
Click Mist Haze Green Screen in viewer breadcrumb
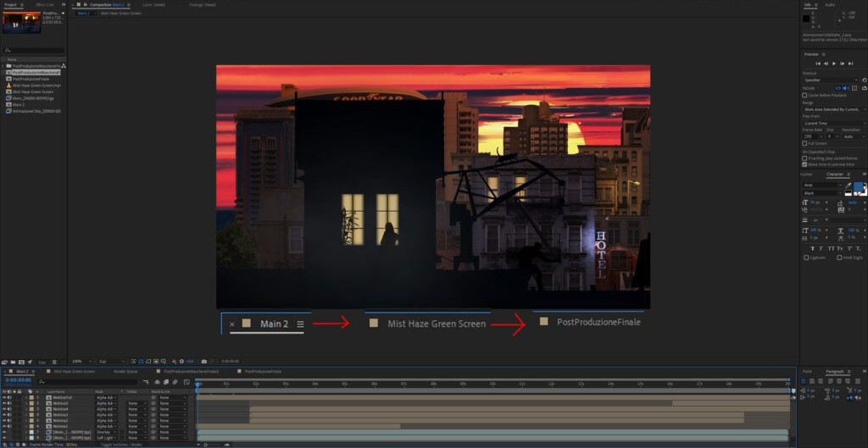coord(120,13)
